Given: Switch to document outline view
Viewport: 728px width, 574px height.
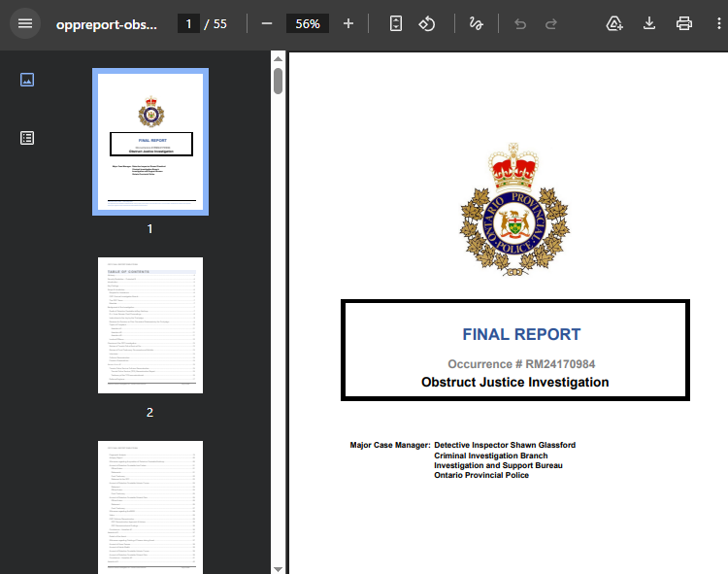Looking at the screenshot, I should tap(27, 138).
